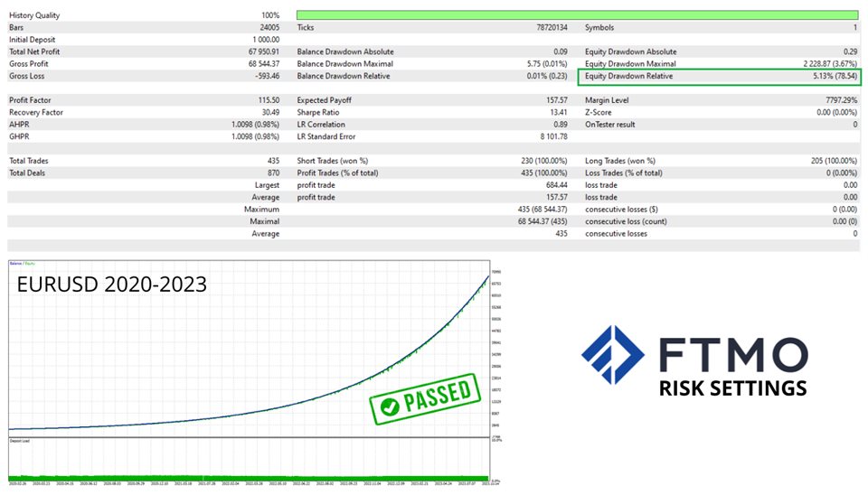This screenshot has width=868, height=495.
Task: Select the 100% History Quality value
Action: pos(270,15)
